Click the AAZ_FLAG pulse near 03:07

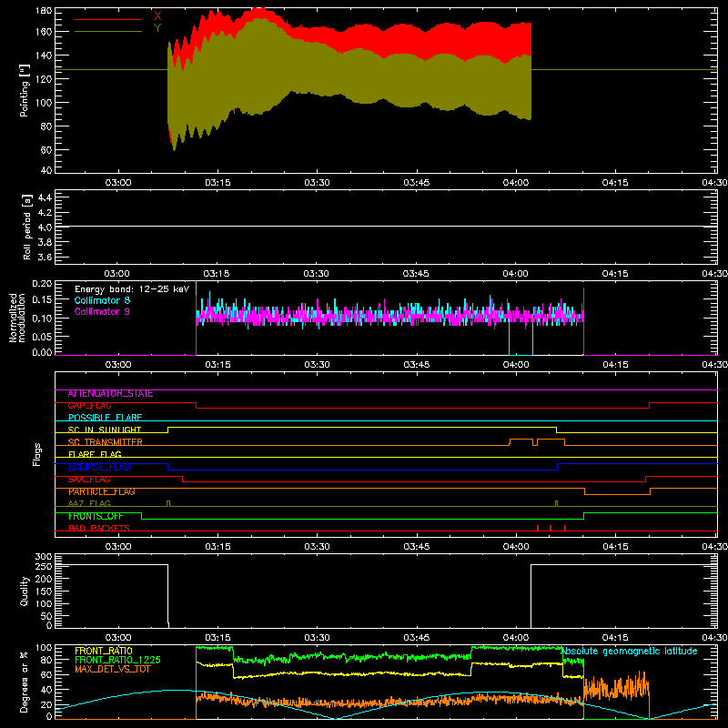(168, 504)
